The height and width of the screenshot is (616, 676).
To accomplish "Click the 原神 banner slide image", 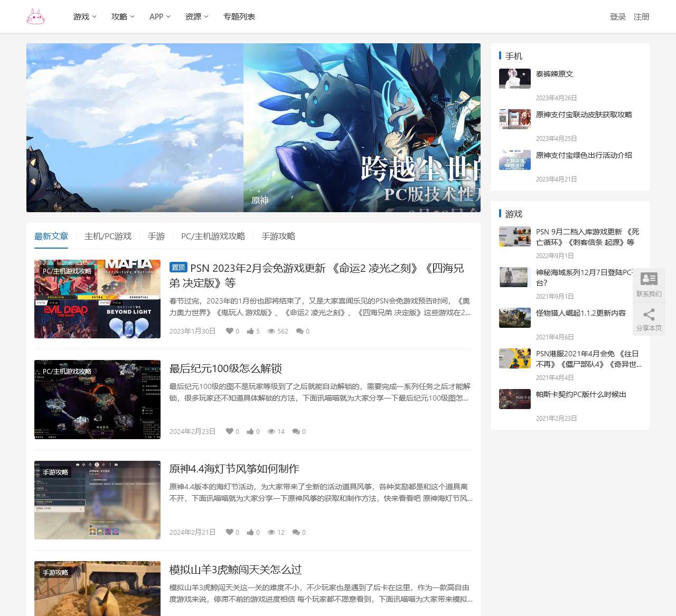I will [362, 128].
